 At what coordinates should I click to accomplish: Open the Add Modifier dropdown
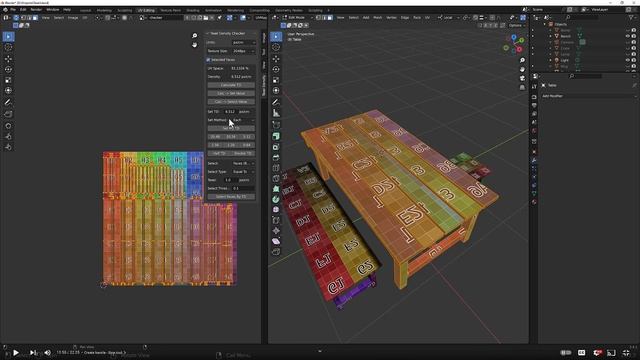click(x=589, y=96)
